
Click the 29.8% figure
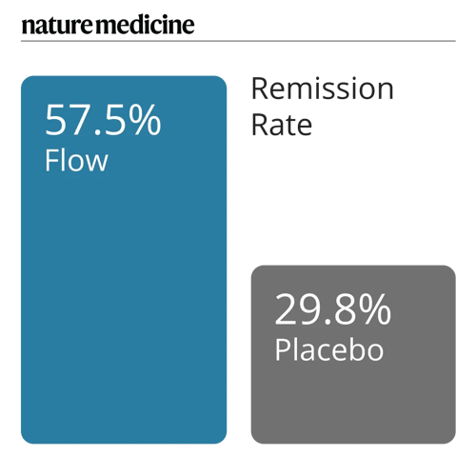pyautogui.click(x=333, y=309)
